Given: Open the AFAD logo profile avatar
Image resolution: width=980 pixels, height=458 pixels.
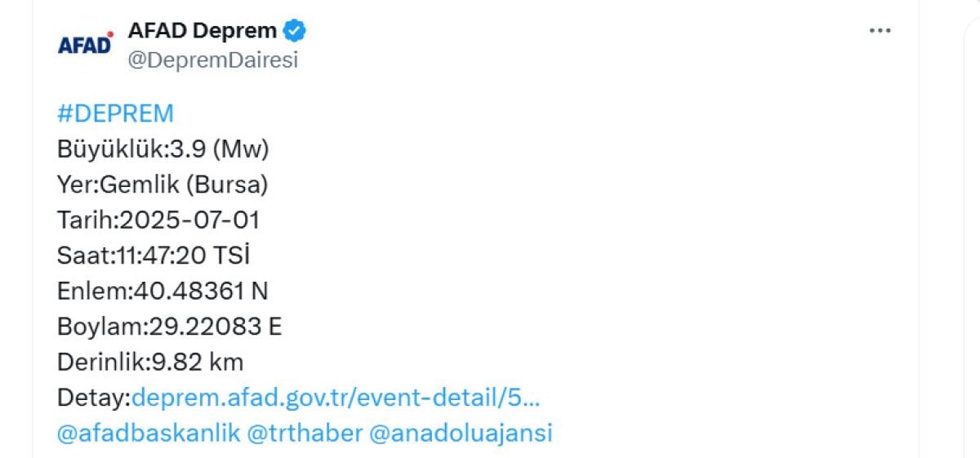Looking at the screenshot, I should click(x=85, y=44).
